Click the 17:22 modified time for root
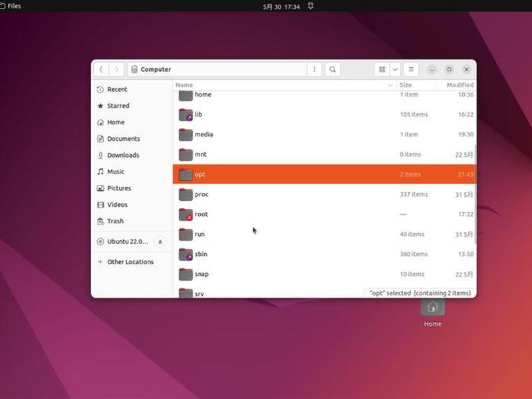This screenshot has height=399, width=532. click(465, 214)
